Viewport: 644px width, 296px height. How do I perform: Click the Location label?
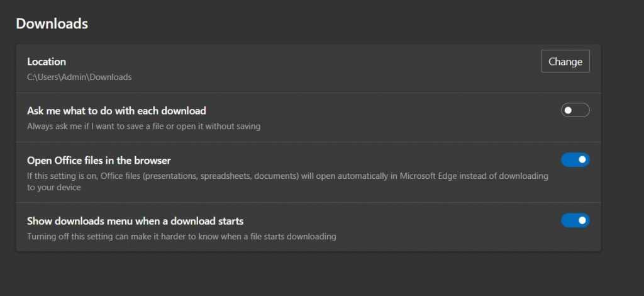tap(47, 62)
